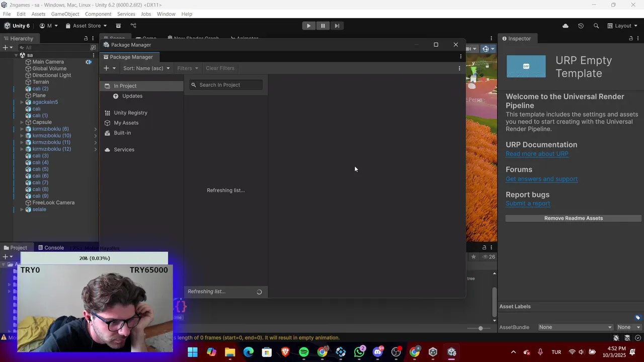Open the GameObject menu
The width and height of the screenshot is (644, 362).
(65, 14)
